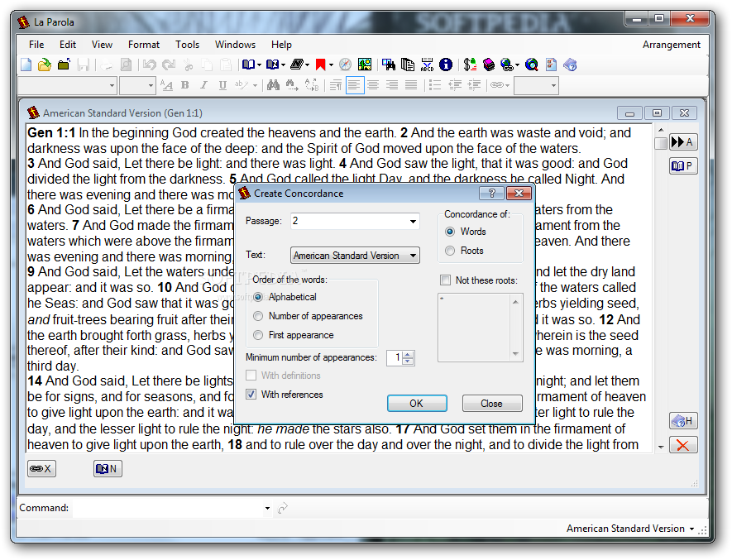
Task: Click the blue information circle icon
Action: 446,65
